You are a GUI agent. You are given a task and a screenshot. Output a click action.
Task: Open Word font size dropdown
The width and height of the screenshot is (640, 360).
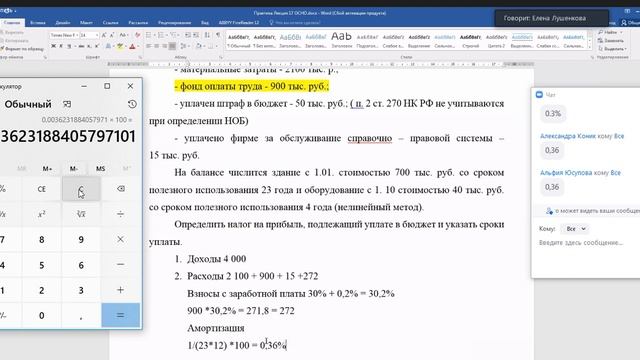[97, 35]
